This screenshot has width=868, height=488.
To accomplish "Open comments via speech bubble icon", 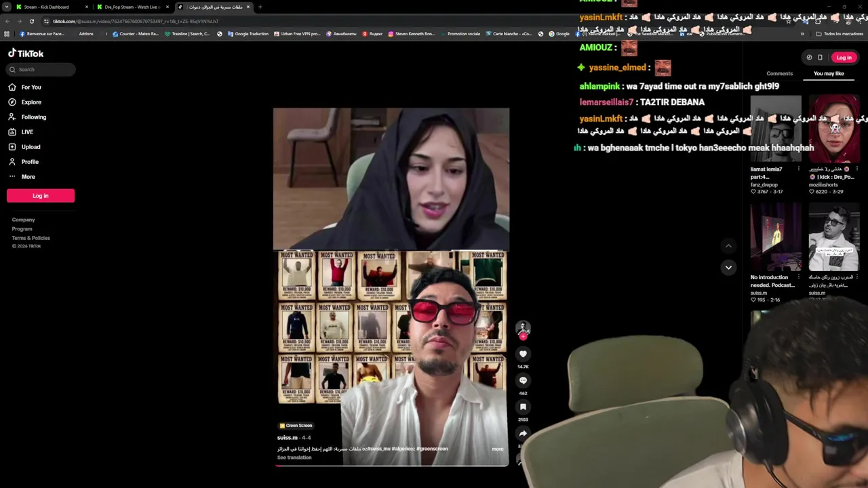I will pyautogui.click(x=523, y=380).
